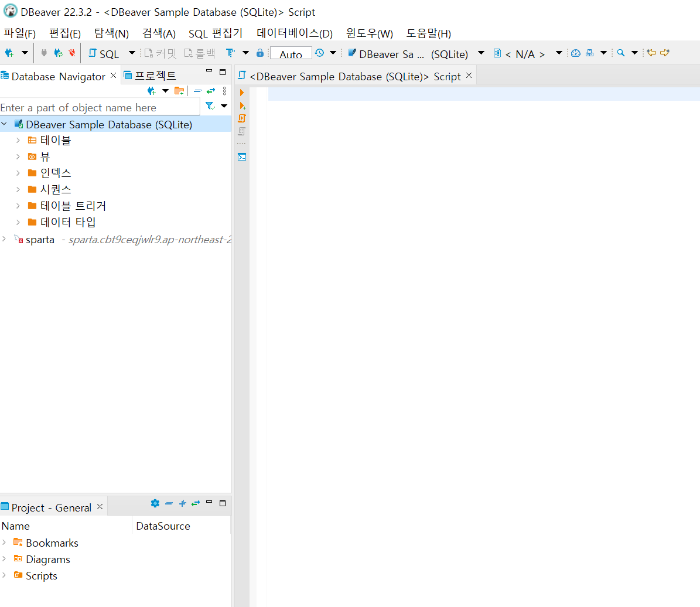Expand the 테이블 tree node
700x607 pixels.
(x=18, y=140)
